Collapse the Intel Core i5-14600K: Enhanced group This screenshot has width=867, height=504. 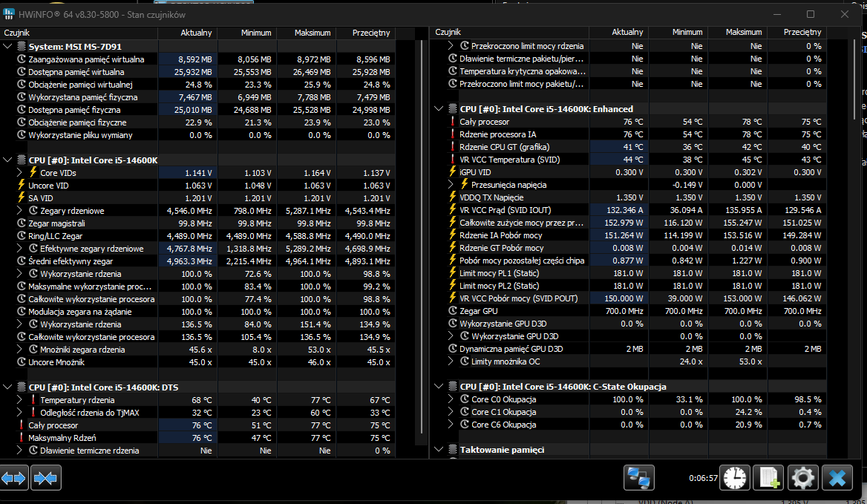coord(439,109)
